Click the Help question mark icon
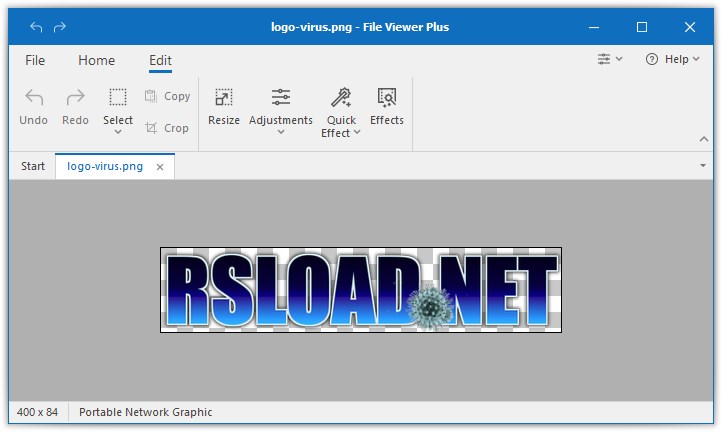This screenshot has width=722, height=432. pos(652,59)
